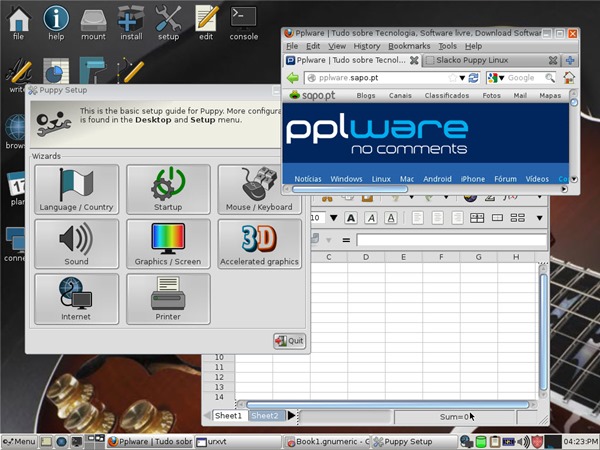
Task: Open the setup desktop icon
Action: [x=168, y=22]
